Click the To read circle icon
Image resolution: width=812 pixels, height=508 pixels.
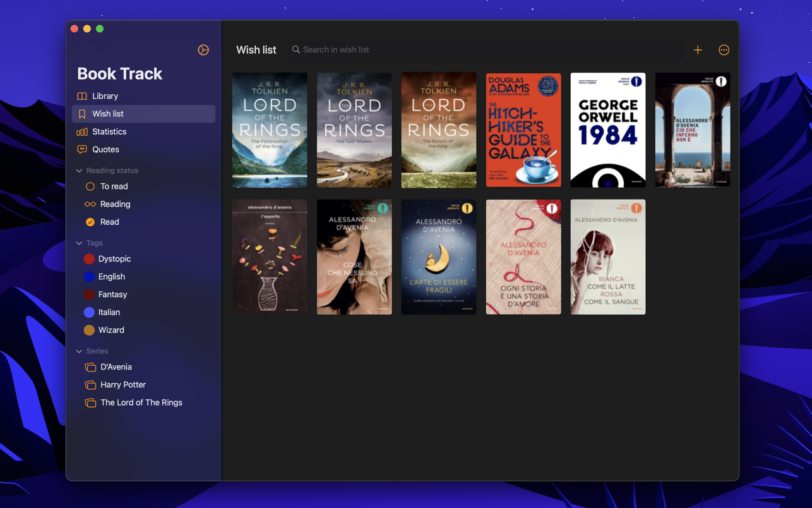coord(90,186)
